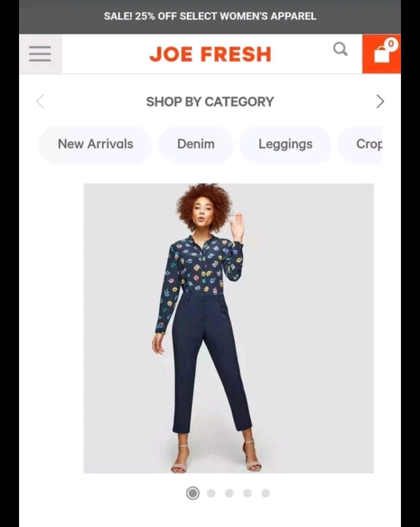Switch to the third carousel slide dot
This screenshot has width=420, height=527.
[x=229, y=493]
